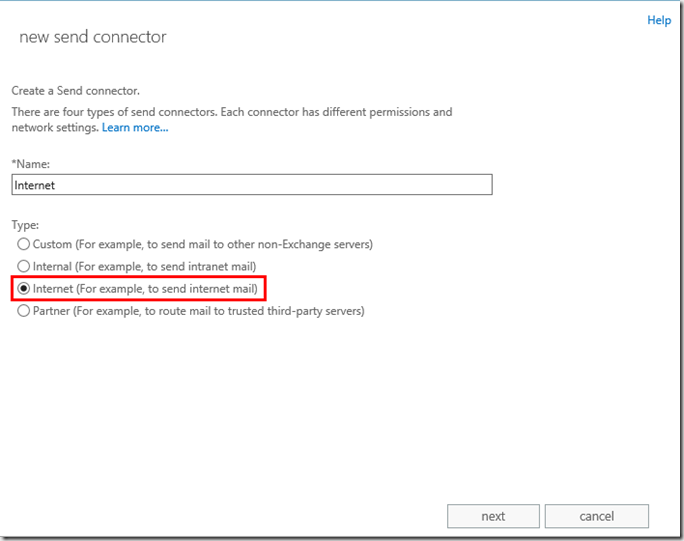Click the 'There are four types' description line
684x541 pixels.
231,112
